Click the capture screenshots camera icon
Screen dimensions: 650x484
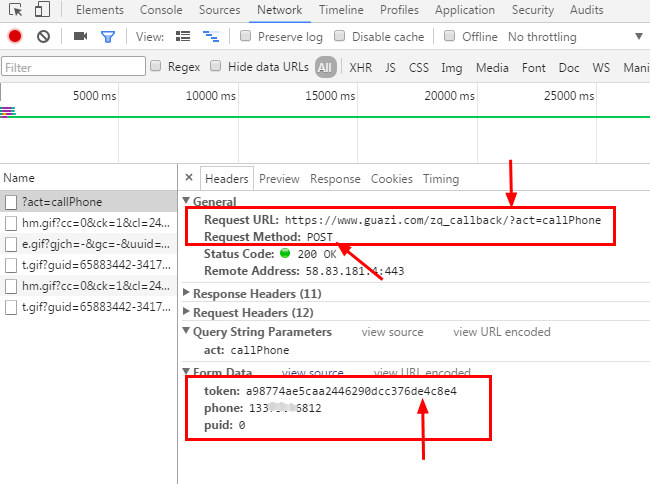tap(80, 37)
